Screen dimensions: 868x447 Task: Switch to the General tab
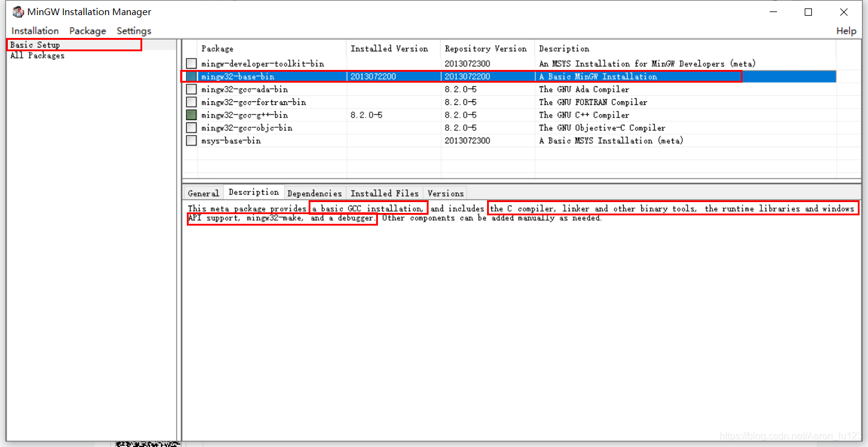point(203,192)
